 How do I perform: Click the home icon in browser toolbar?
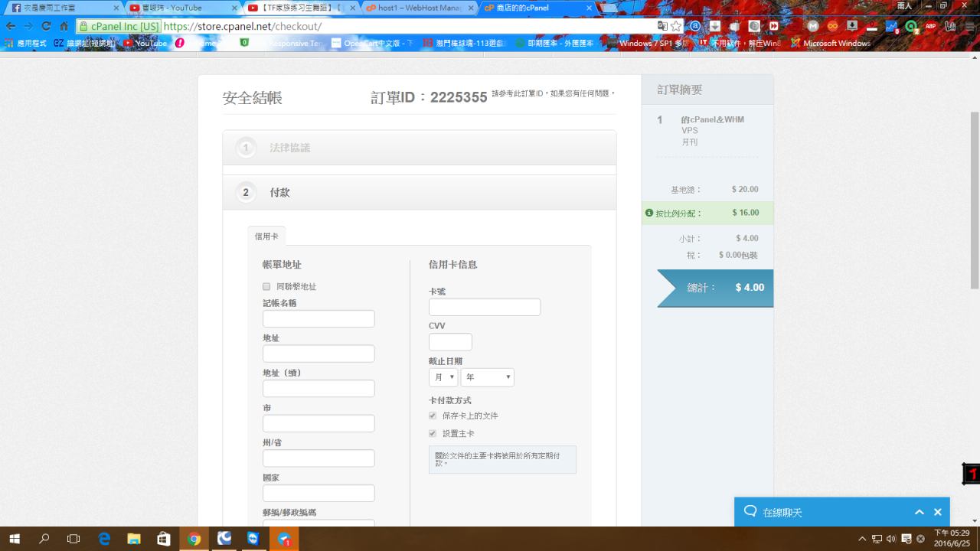click(64, 26)
